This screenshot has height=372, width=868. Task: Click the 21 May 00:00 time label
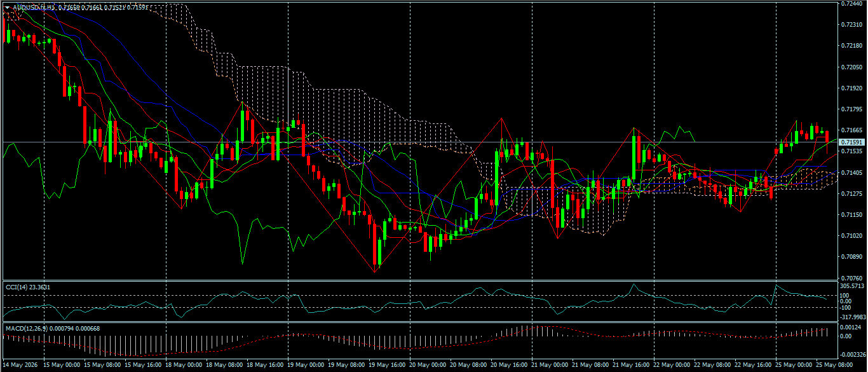click(x=549, y=366)
